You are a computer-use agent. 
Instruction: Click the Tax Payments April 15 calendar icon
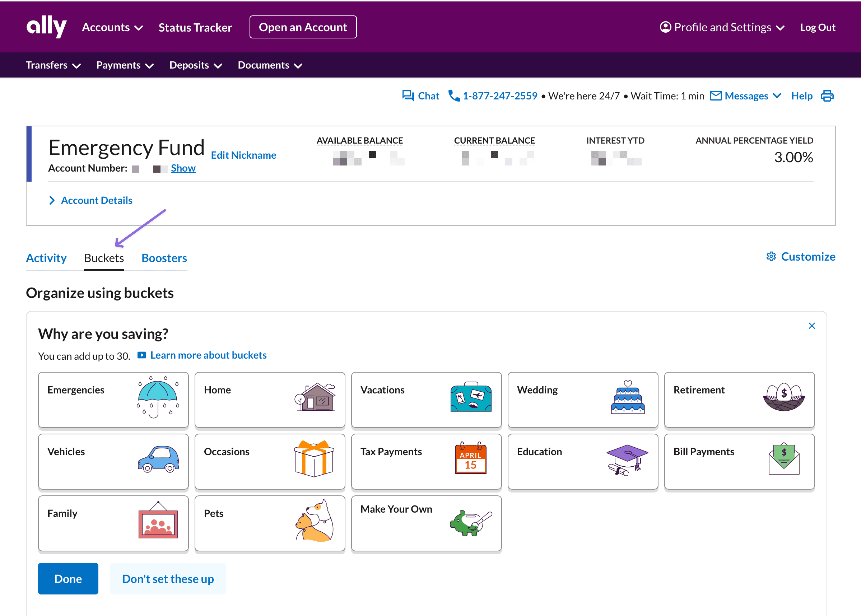click(471, 458)
